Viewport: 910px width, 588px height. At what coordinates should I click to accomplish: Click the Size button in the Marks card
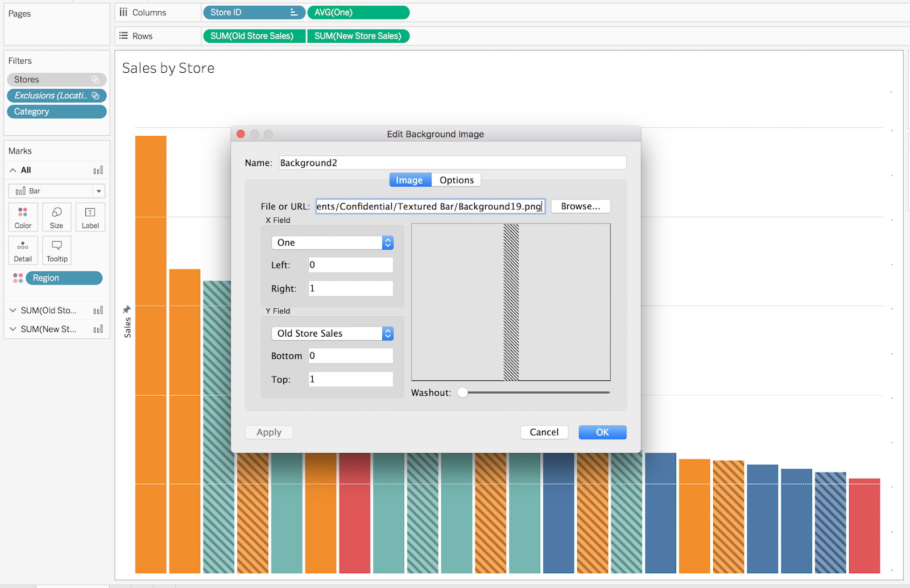point(56,217)
